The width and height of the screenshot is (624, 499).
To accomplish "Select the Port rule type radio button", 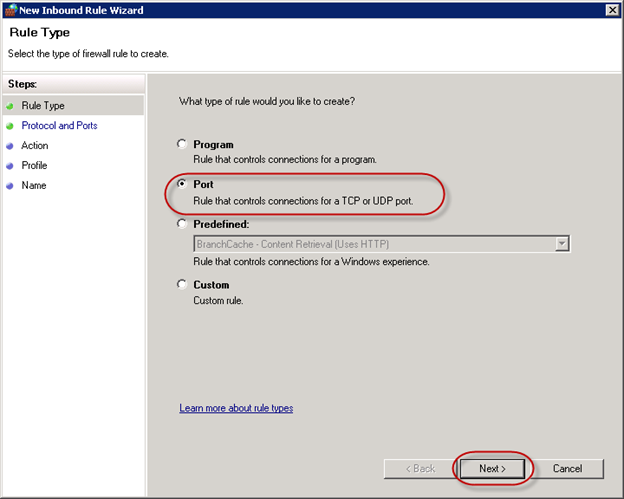I will (182, 183).
